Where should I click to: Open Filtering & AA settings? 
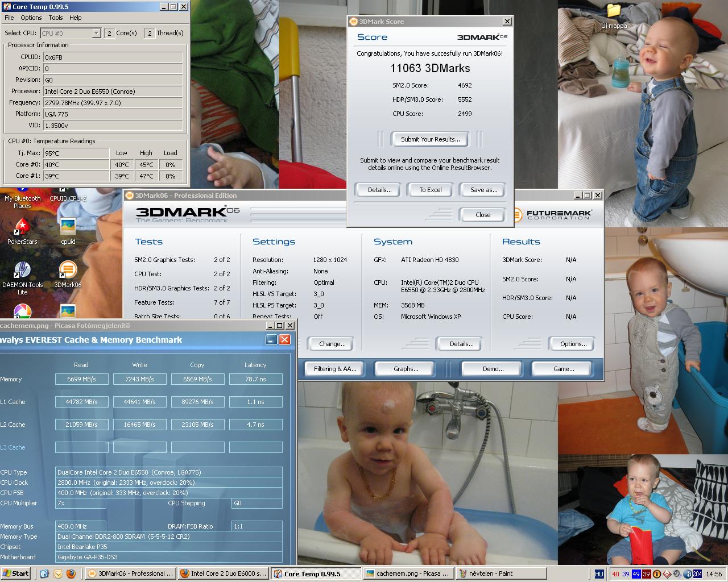click(335, 369)
